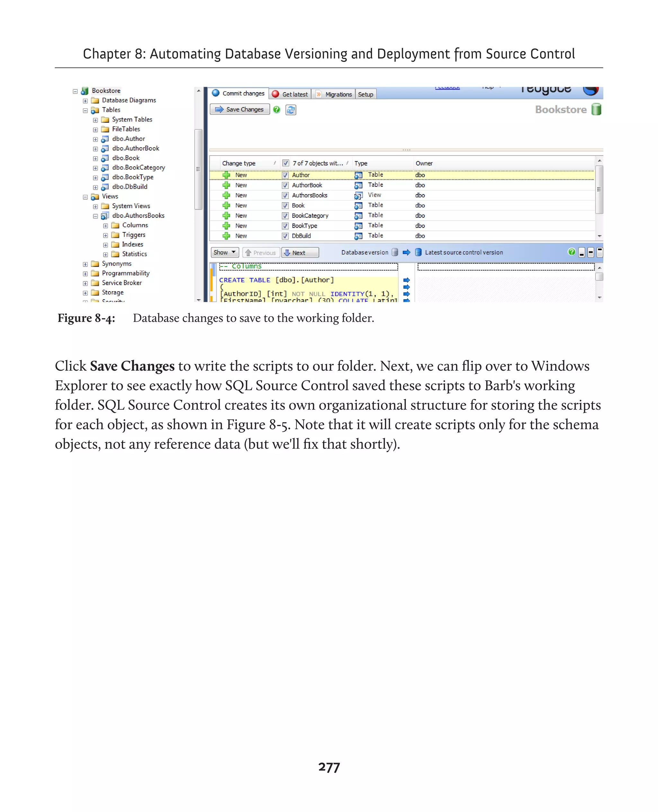Screen dimensions: 658x812
Task: Select the FileTables tree item
Action: click(x=126, y=129)
